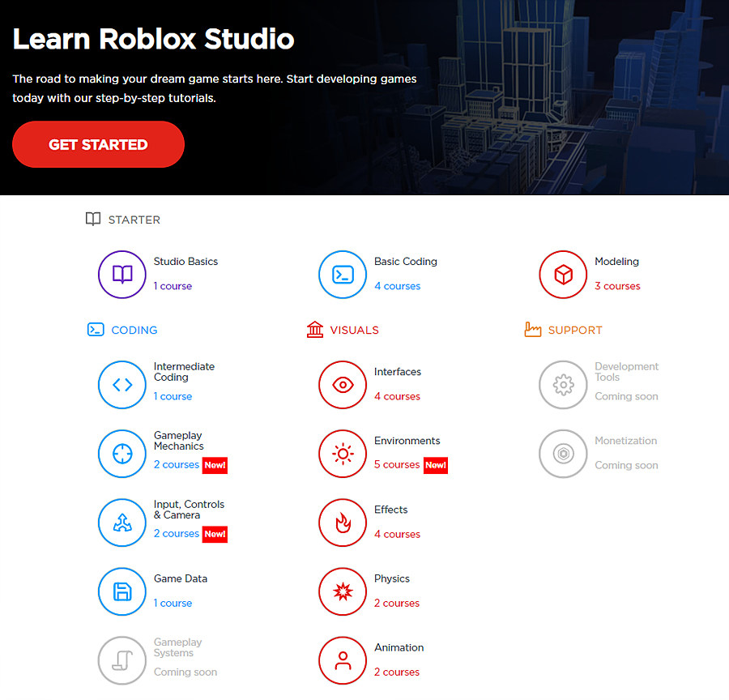Open the Game Data save-disk icon
Image resolution: width=729 pixels, height=700 pixels.
point(122,591)
